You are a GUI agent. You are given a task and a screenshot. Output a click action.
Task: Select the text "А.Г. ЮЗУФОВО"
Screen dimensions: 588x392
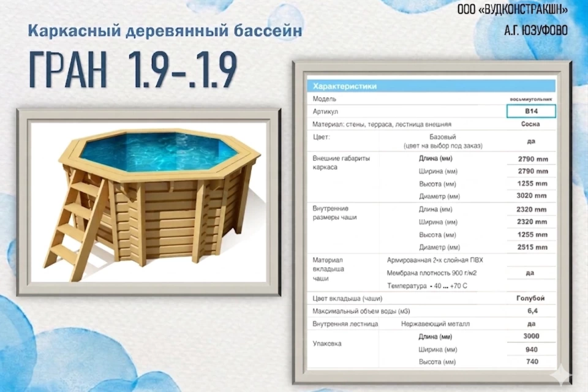click(535, 31)
